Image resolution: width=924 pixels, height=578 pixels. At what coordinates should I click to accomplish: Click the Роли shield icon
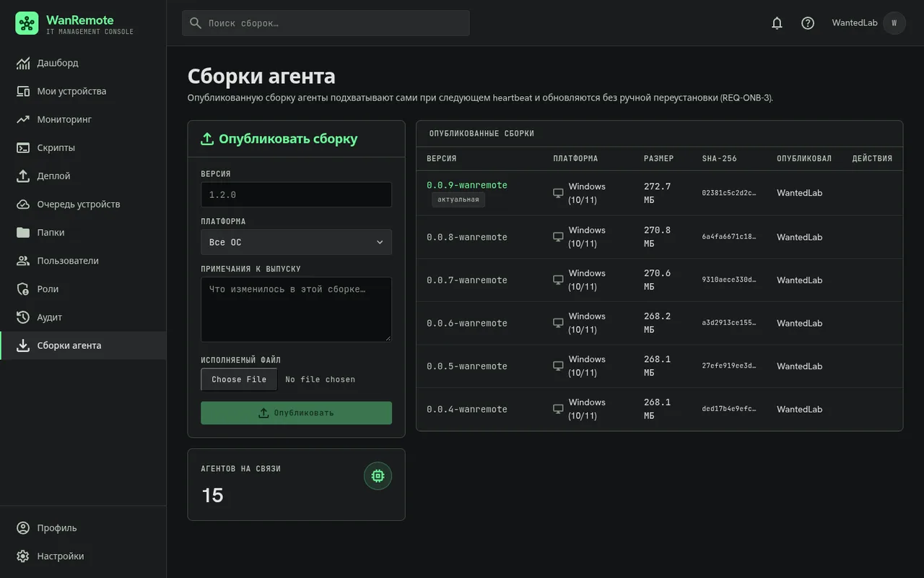[x=23, y=289]
